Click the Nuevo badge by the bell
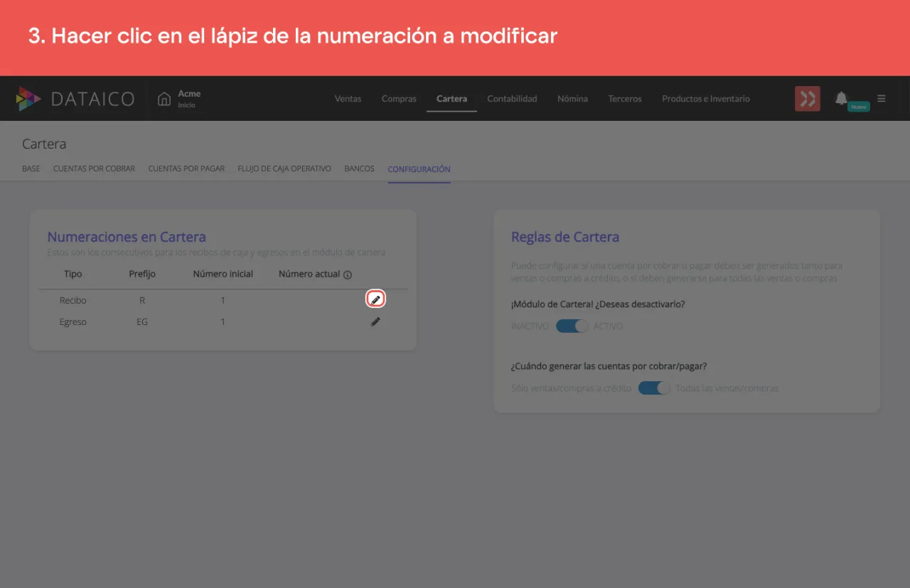 pos(859,107)
